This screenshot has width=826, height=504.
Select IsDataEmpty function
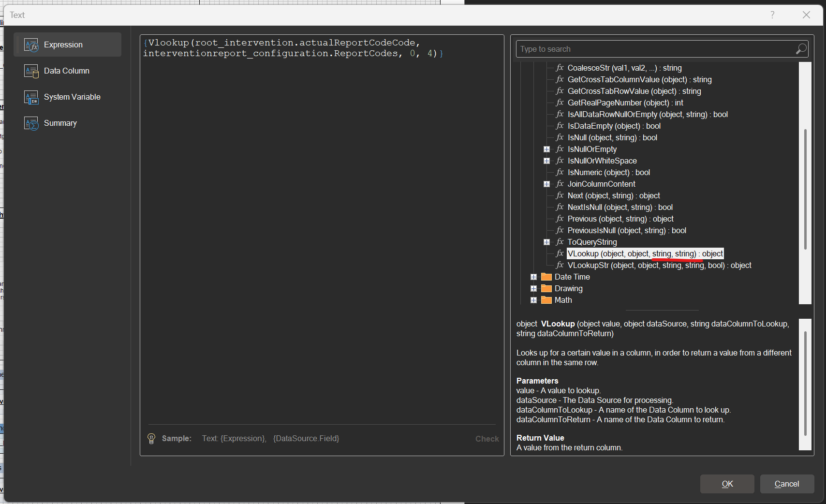click(x=614, y=126)
